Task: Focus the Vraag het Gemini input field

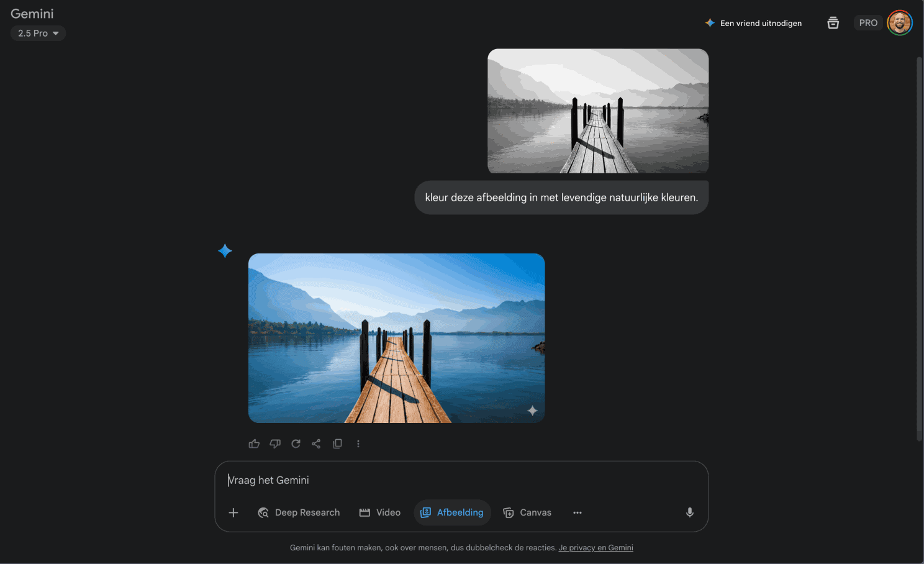Action: coord(461,480)
